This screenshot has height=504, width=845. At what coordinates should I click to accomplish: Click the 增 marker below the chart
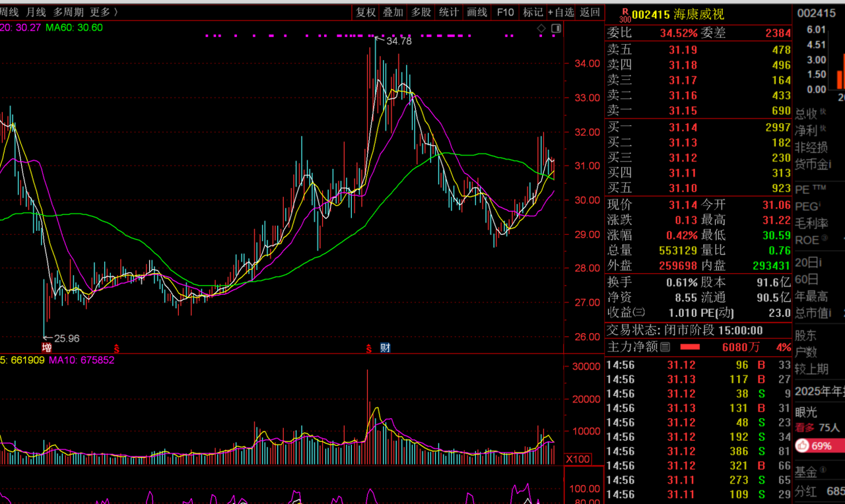[47, 348]
